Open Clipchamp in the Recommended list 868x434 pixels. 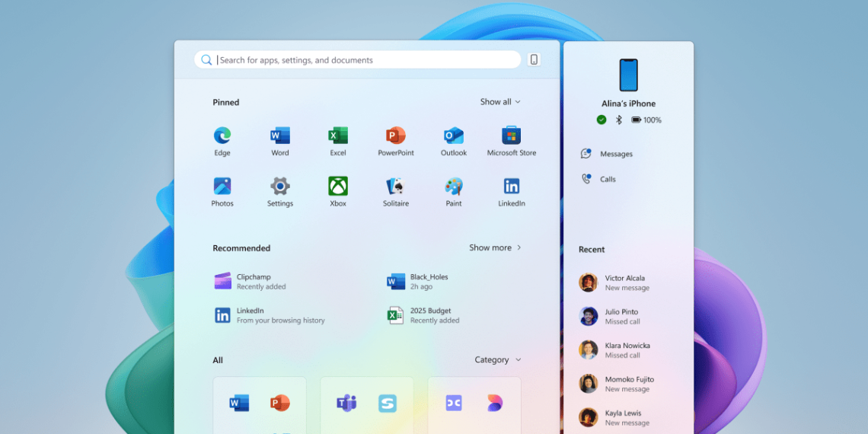[x=251, y=281]
